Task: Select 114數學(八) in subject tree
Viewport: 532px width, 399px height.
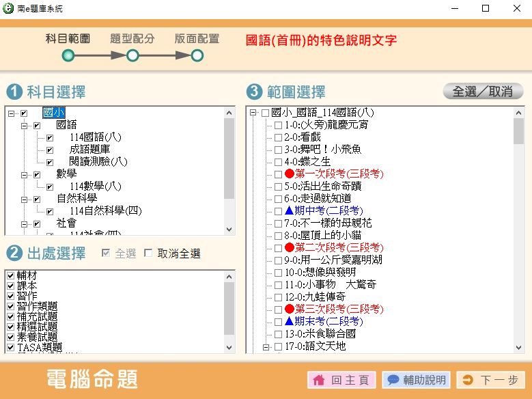Action: tap(95, 187)
